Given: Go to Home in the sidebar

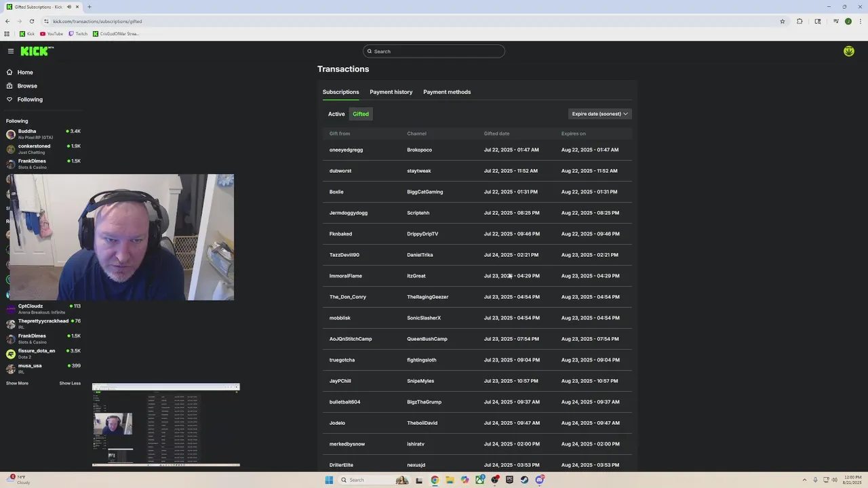Looking at the screenshot, I should click(25, 72).
